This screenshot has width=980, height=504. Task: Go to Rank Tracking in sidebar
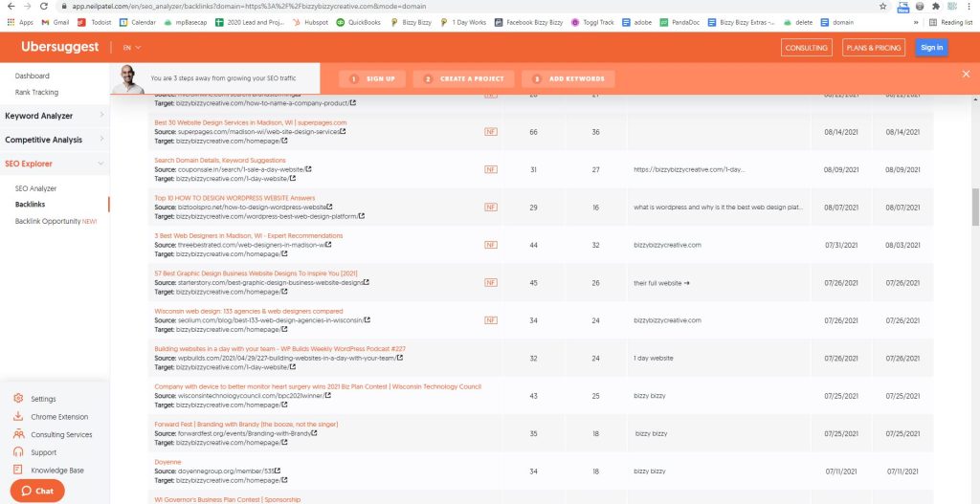click(36, 93)
